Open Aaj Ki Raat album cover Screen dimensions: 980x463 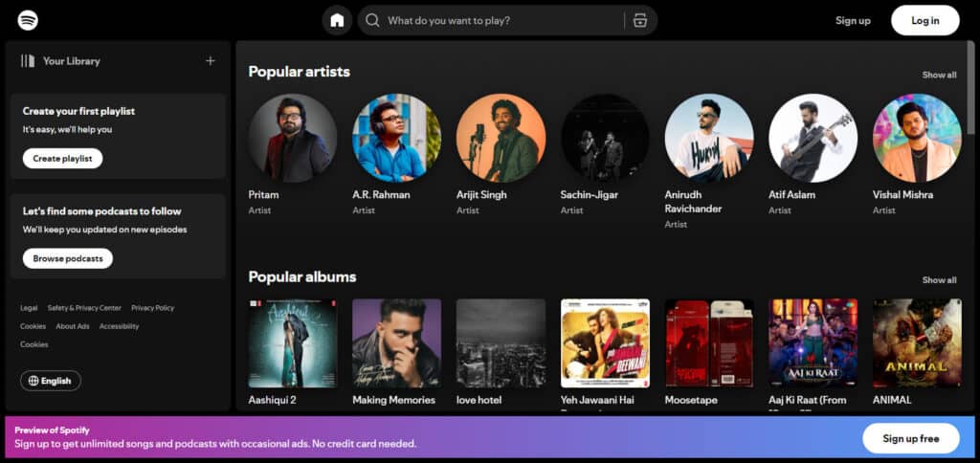coord(813,343)
